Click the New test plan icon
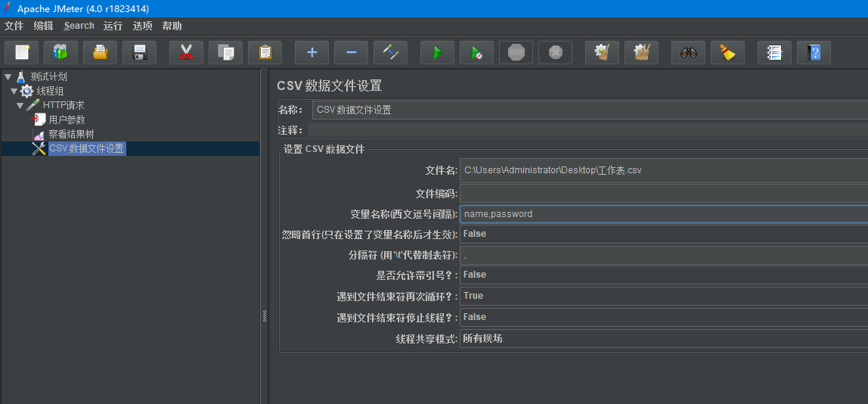 (21, 53)
